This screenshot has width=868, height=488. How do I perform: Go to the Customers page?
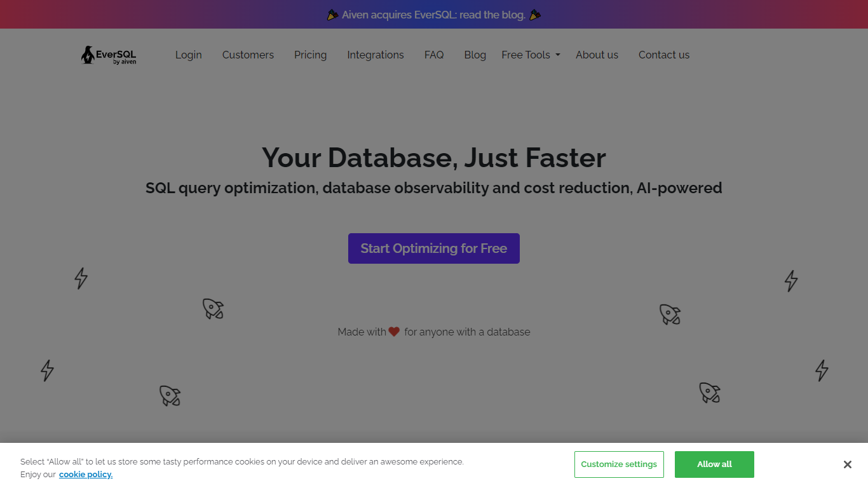tap(248, 55)
